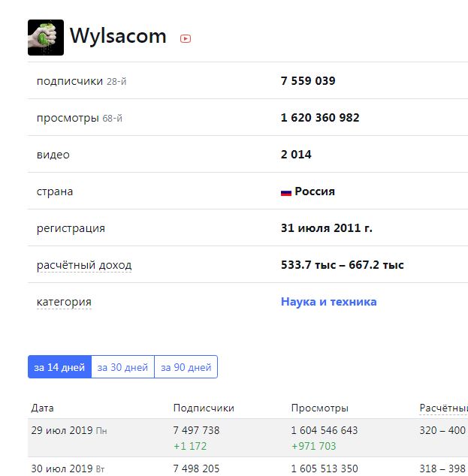
Task: Open the YouTube channel link icon beside Wylsacom
Action: click(x=186, y=38)
